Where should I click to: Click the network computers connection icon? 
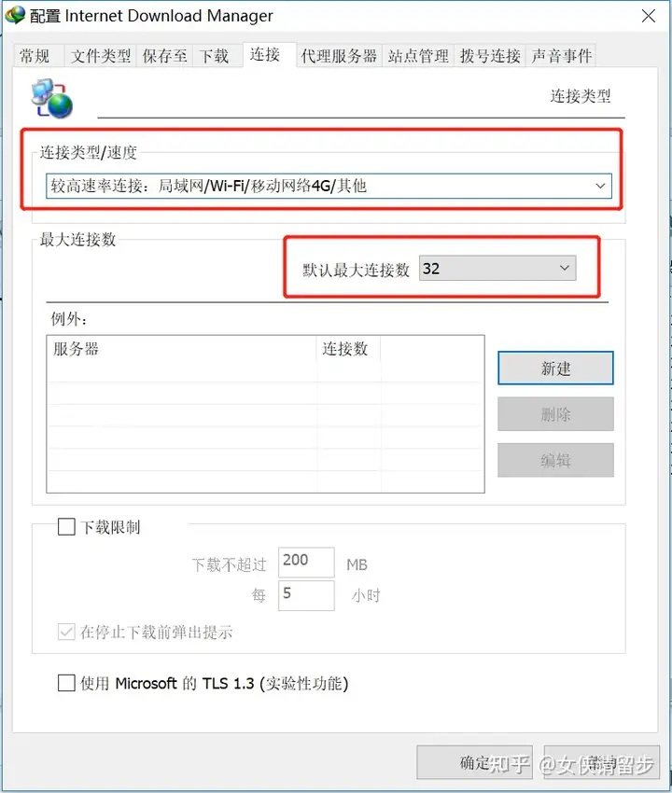point(52,98)
